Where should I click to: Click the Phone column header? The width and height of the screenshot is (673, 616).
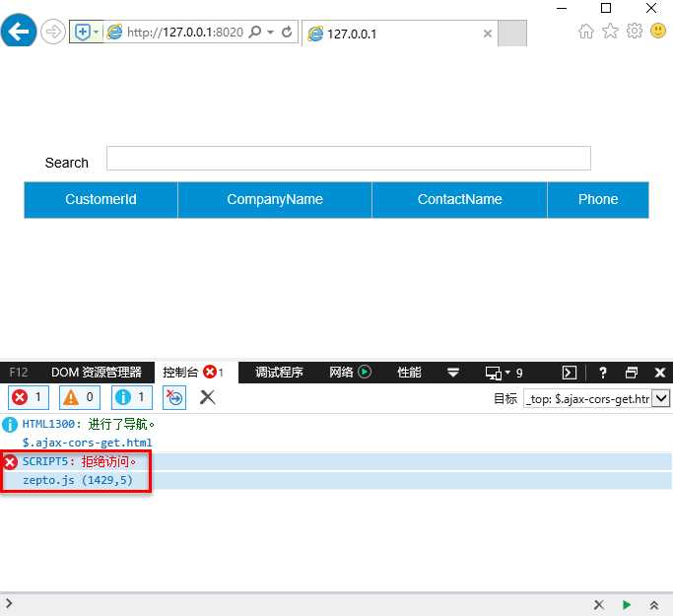pyautogui.click(x=598, y=200)
